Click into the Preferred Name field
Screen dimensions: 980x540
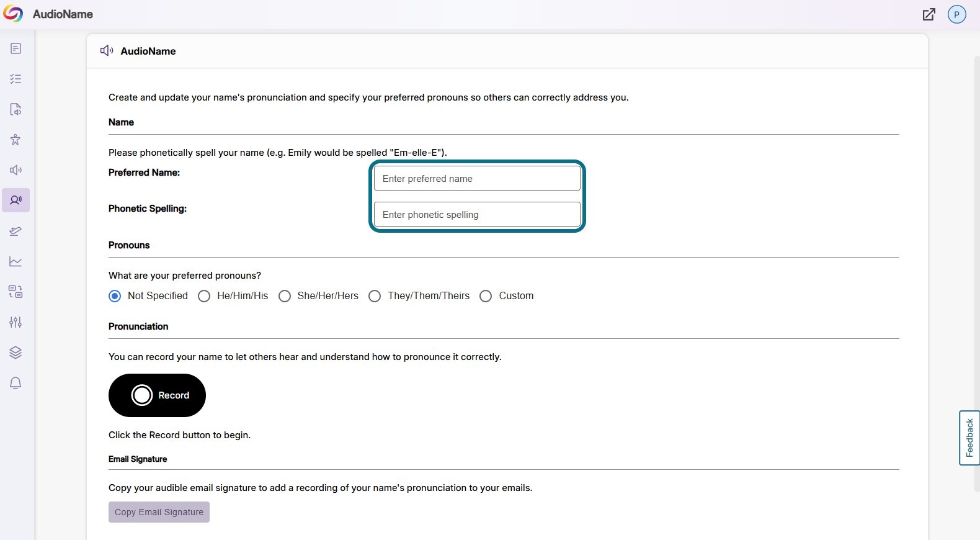[477, 178]
